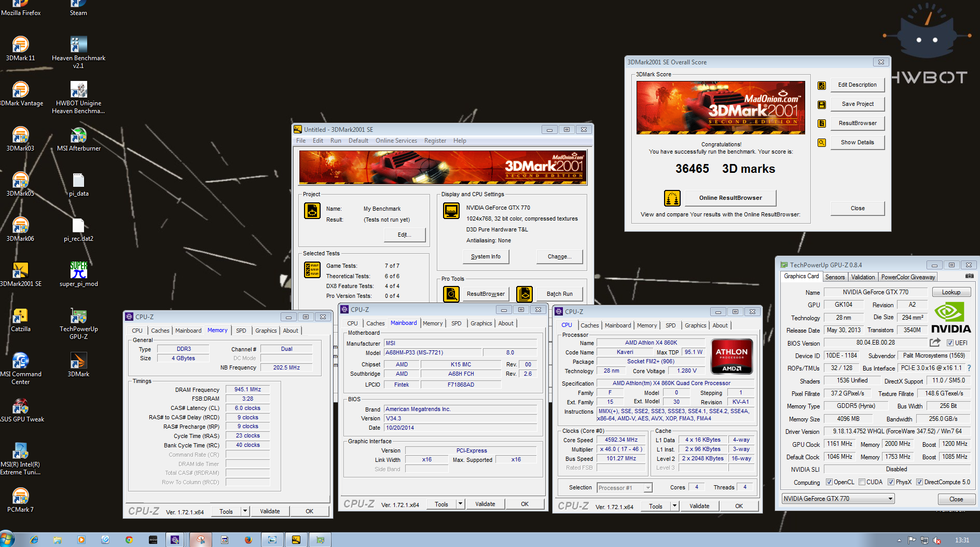
Task: Click the Save Project disk icon
Action: 822,104
